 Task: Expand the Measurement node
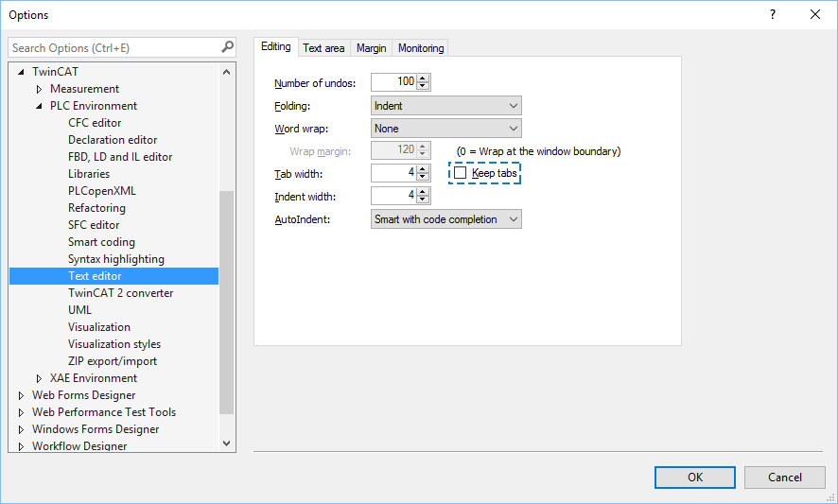tap(39, 89)
